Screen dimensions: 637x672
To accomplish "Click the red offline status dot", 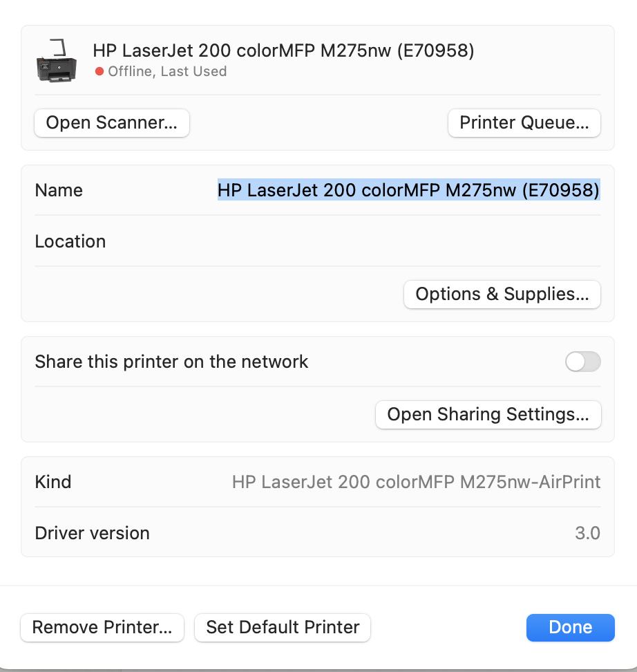I will [x=99, y=72].
